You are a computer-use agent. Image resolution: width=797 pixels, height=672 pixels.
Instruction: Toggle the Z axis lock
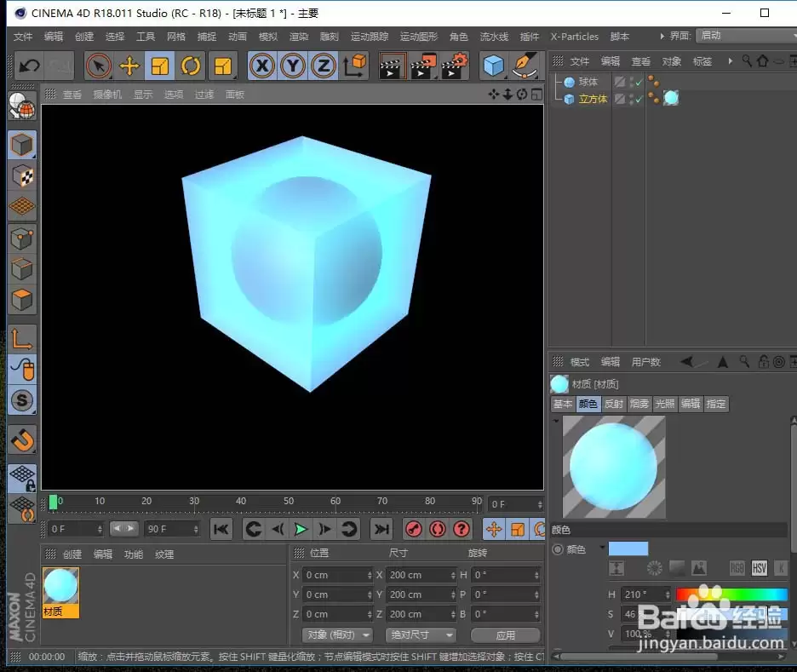[324, 66]
